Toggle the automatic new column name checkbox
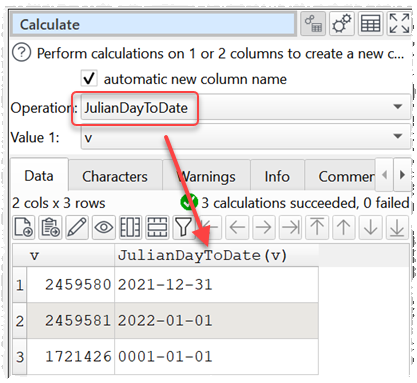The width and height of the screenshot is (417, 383). coord(89,79)
